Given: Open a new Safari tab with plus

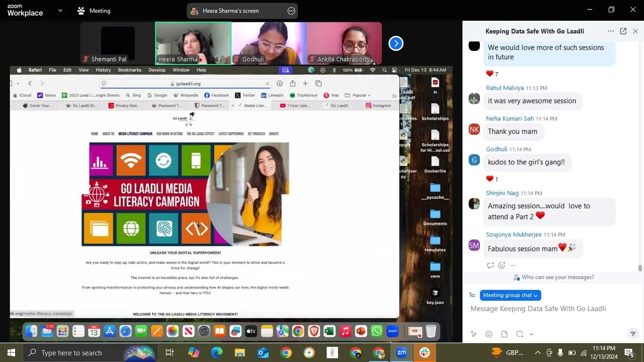Looking at the screenshot, I should [305, 83].
